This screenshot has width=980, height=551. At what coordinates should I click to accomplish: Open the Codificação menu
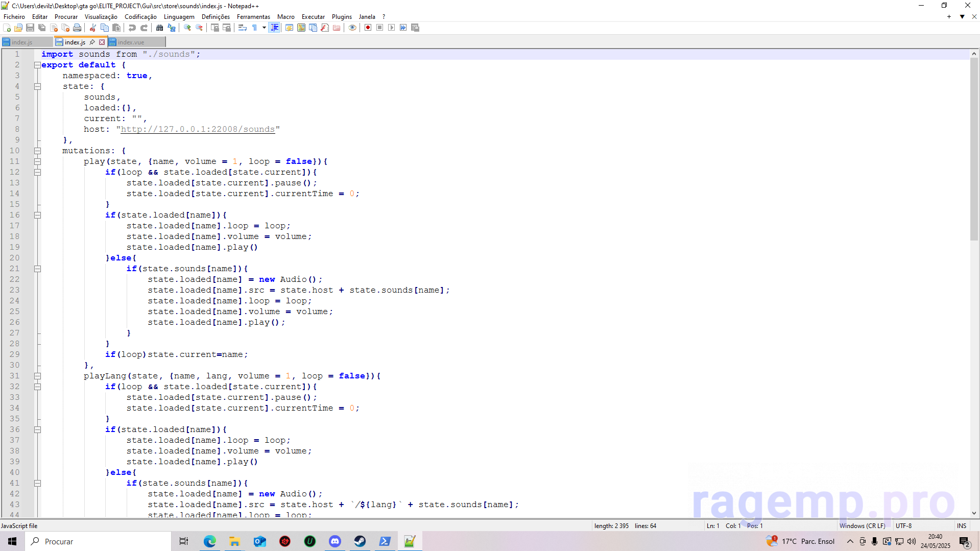pos(140,17)
